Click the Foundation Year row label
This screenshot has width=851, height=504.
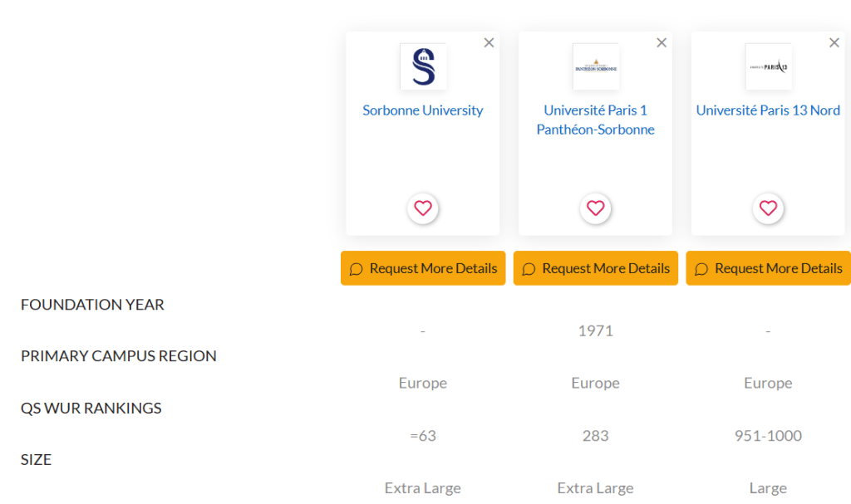(92, 305)
